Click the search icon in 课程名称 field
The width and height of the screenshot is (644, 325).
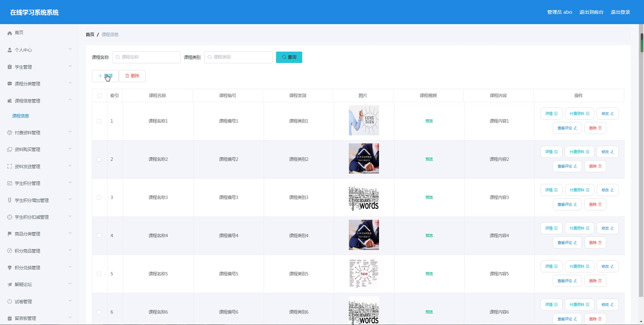[118, 57]
